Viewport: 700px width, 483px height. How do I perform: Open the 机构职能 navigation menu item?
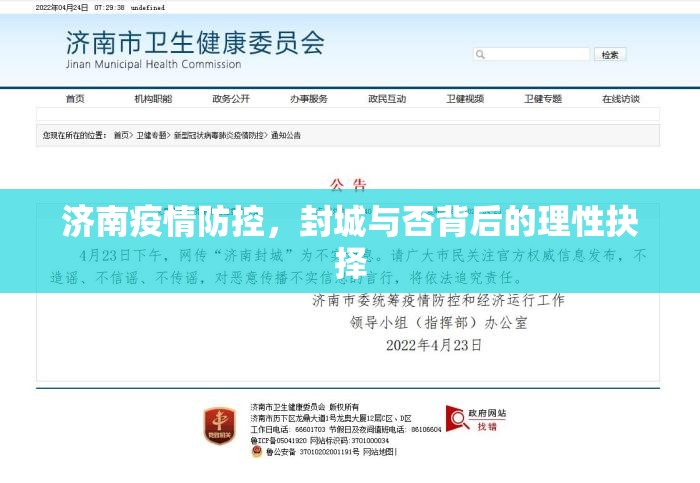153,99
